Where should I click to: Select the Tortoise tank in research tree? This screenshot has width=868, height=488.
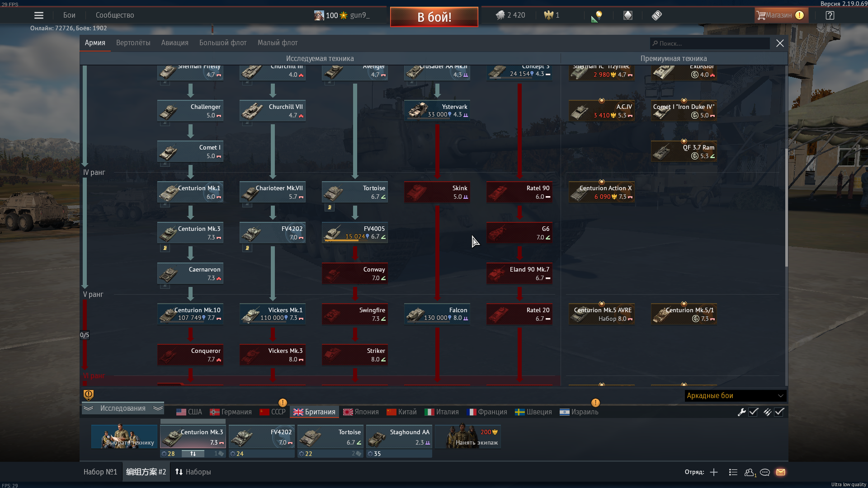[x=355, y=192]
